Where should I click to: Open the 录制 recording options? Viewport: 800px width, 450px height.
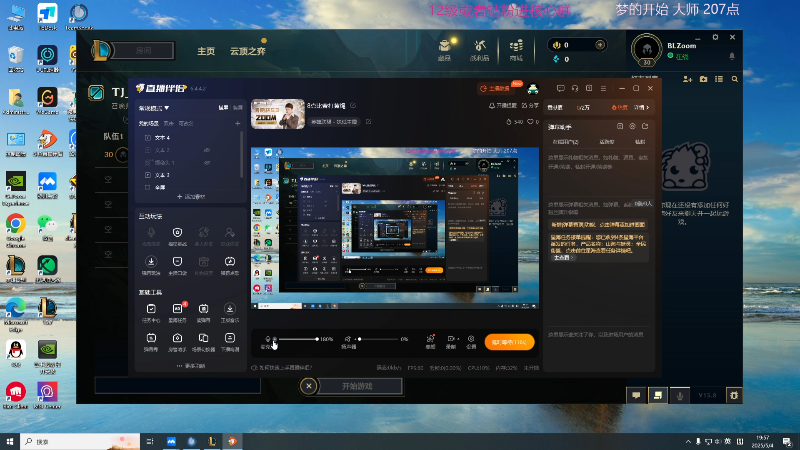click(452, 341)
